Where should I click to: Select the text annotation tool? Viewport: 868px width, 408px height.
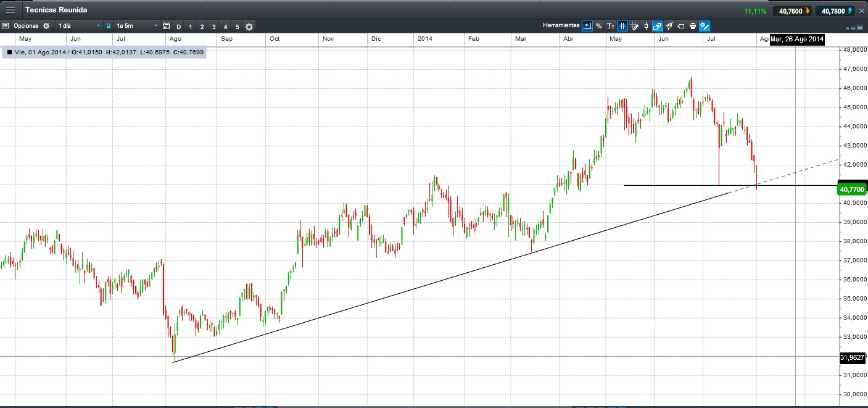click(611, 26)
